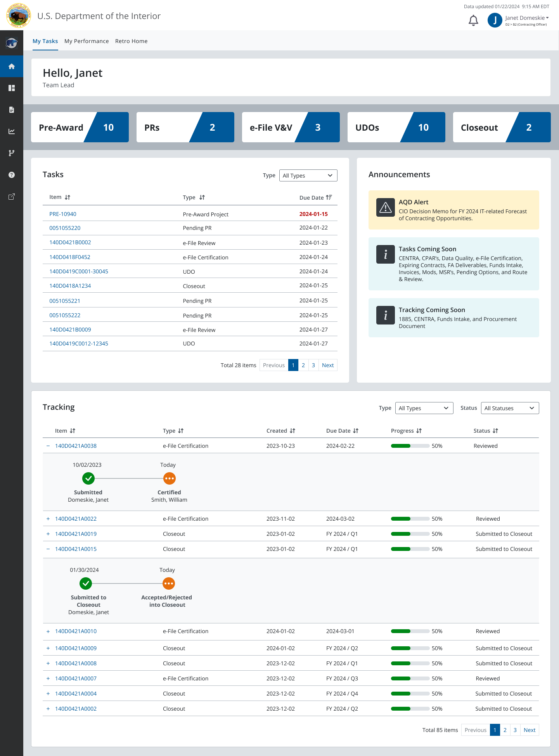Sort Tracking table by Item
The height and width of the screenshot is (756, 559).
[x=73, y=431]
